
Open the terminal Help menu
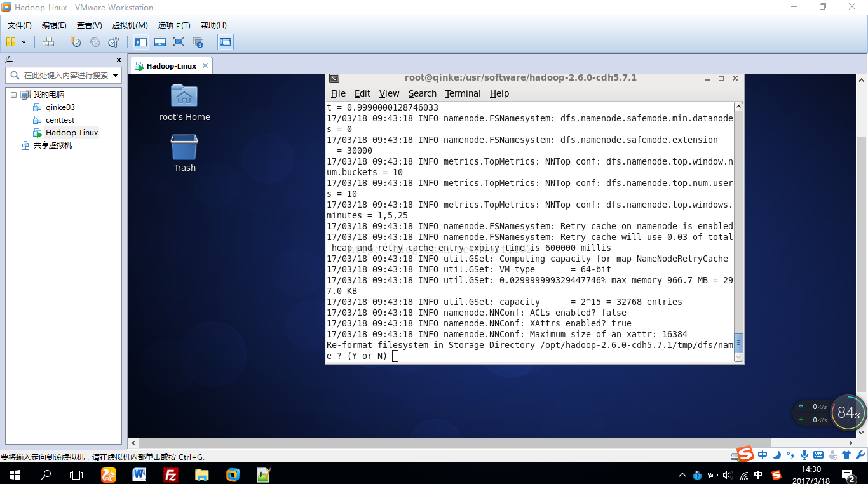click(499, 93)
